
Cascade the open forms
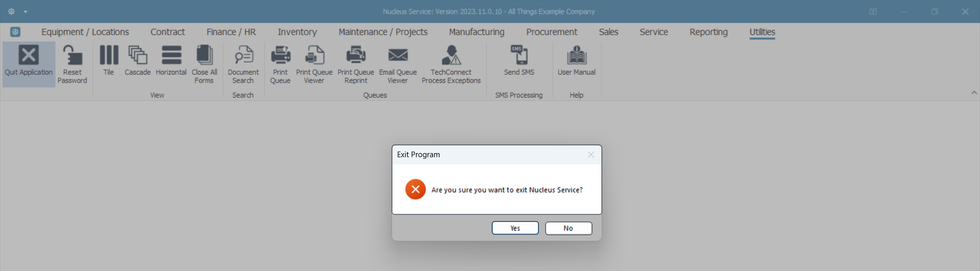[x=137, y=56]
